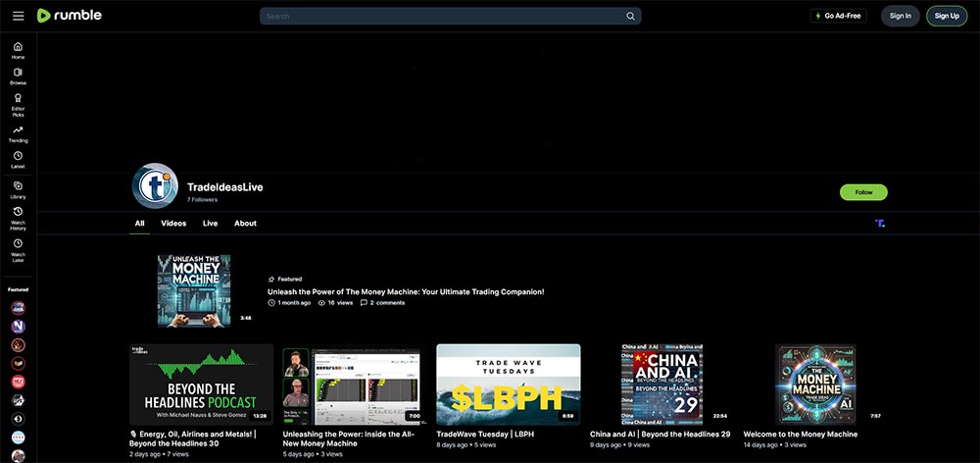Open TradeWave Tuesday | LBPH title
Image resolution: width=980 pixels, height=463 pixels.
(485, 434)
